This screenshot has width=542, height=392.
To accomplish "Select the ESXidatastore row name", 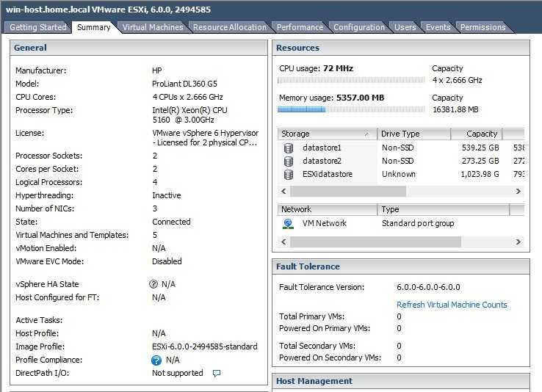I will 328,174.
